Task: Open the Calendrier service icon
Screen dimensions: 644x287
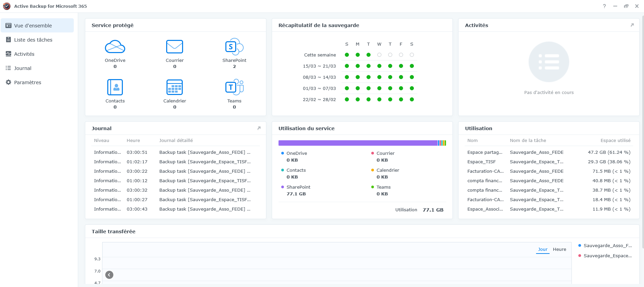Action: coord(175,87)
